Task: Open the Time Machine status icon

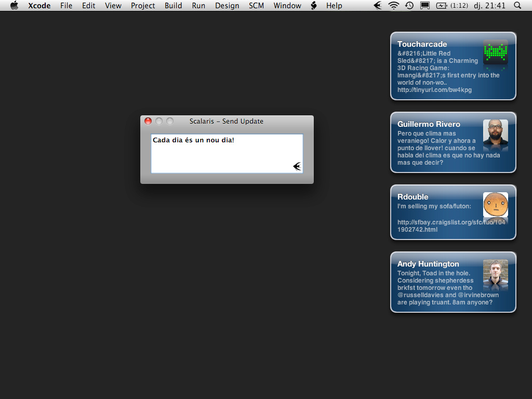Action: 409,5
